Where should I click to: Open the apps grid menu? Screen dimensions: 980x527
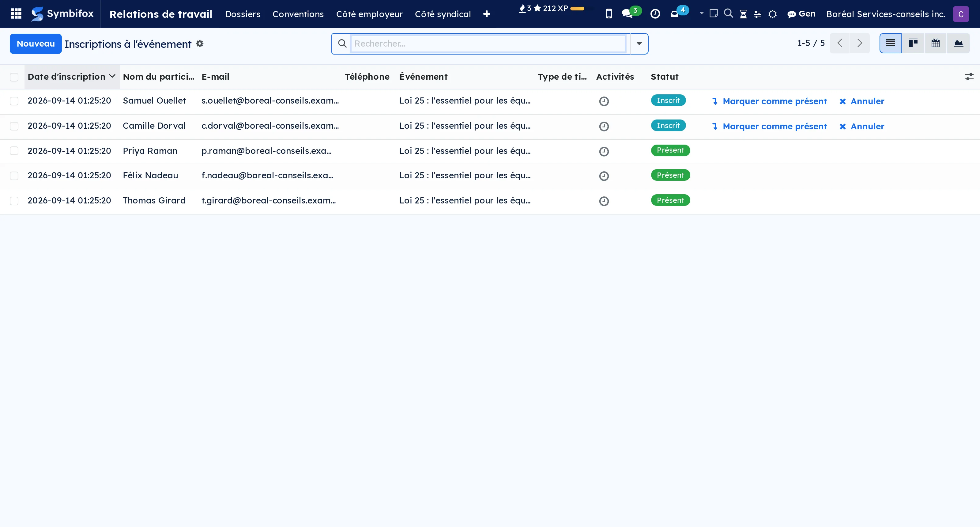coord(16,14)
